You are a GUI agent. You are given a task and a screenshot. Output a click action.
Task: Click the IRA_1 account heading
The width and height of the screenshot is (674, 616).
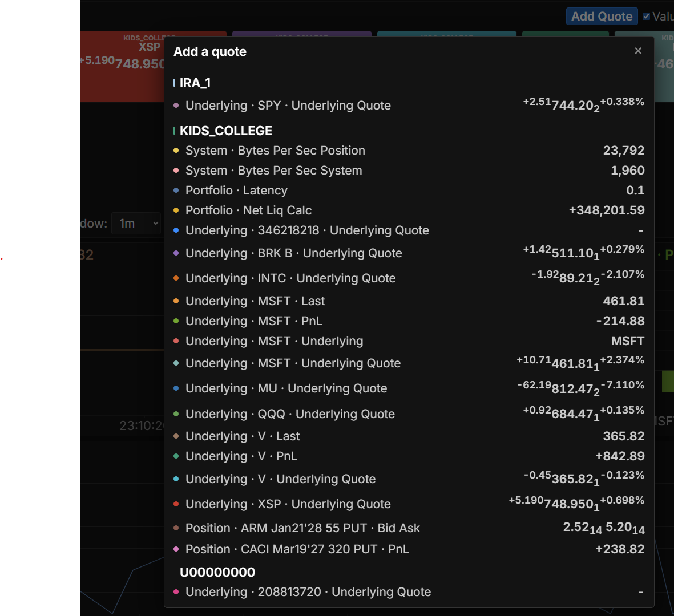pos(195,83)
